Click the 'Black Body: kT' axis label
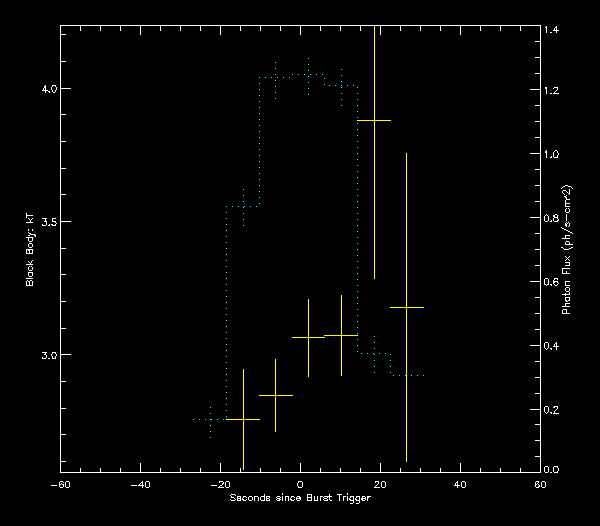 click(x=30, y=248)
